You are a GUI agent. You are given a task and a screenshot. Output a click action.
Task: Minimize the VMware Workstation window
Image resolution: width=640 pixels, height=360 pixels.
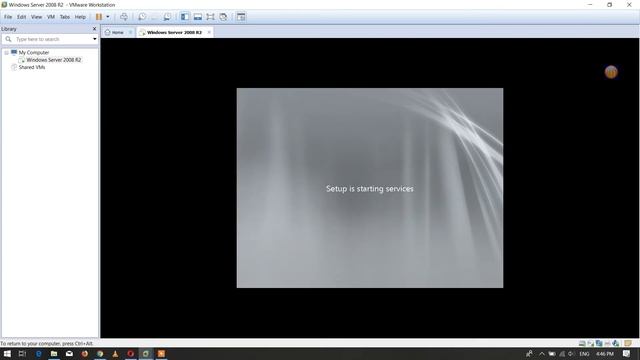[x=590, y=5]
